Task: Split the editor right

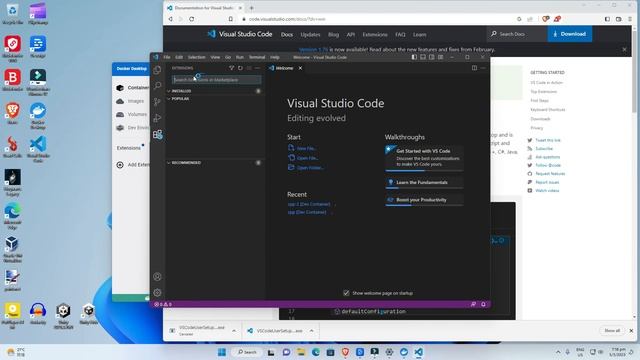Action: tap(474, 68)
